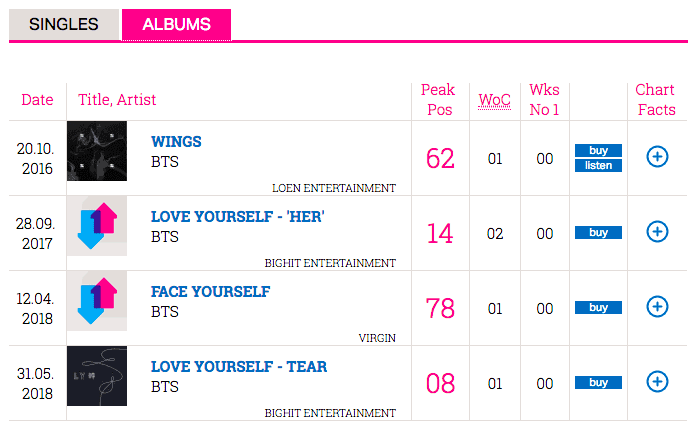The image size is (697, 434).
Task: Buy the Love Yourself - 'Her' album
Action: (x=598, y=232)
